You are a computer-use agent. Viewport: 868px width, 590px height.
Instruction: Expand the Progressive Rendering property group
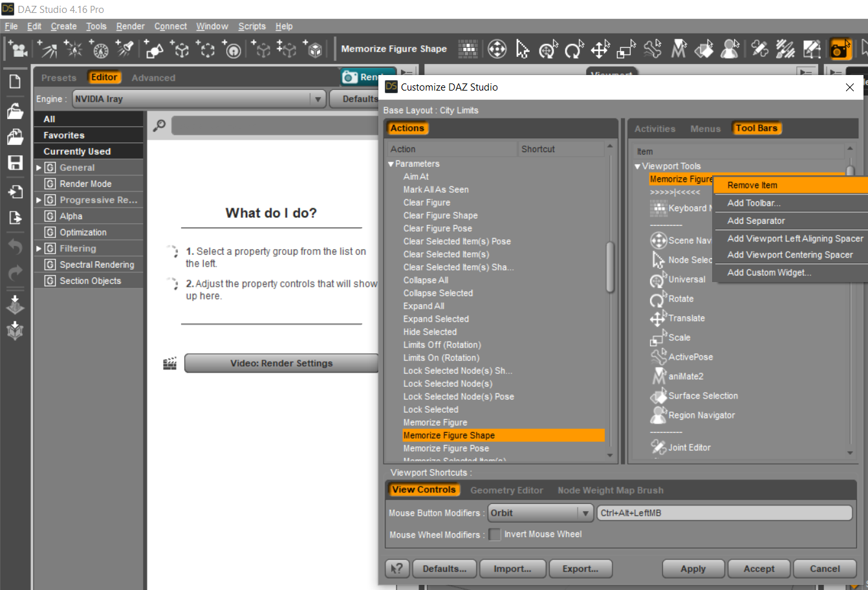tap(39, 201)
